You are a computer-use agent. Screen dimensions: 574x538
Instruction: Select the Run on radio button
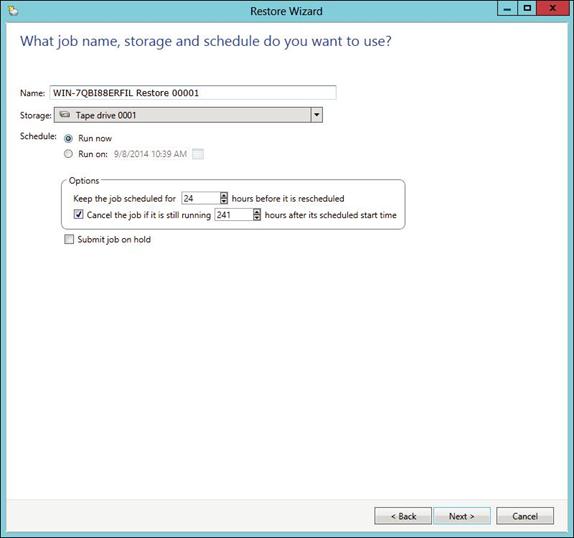(x=68, y=154)
